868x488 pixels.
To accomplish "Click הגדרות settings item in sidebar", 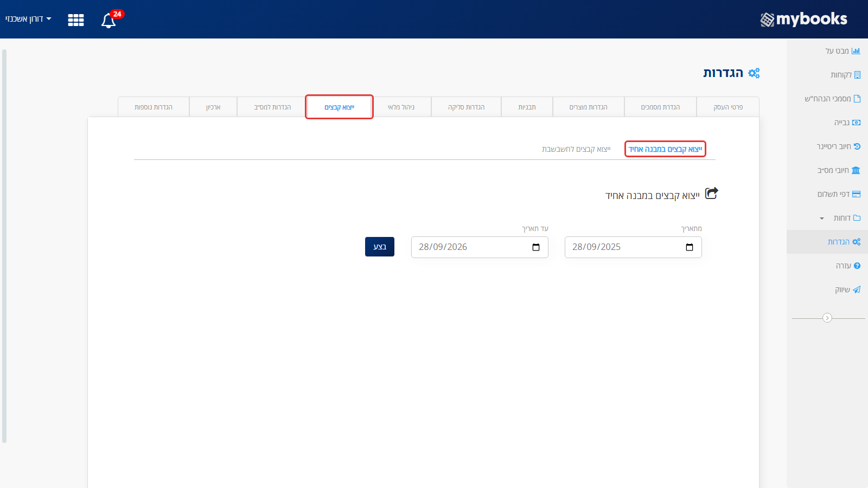I will [x=827, y=242].
